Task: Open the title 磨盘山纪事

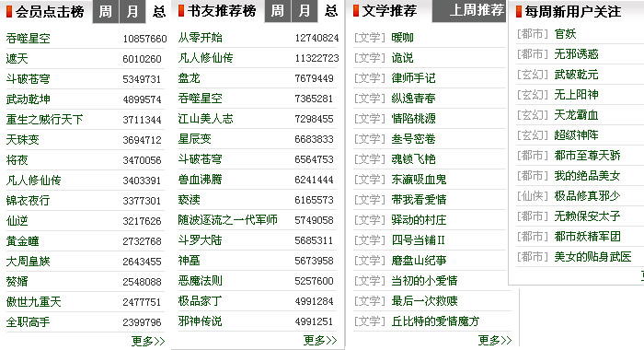Action: [419, 261]
